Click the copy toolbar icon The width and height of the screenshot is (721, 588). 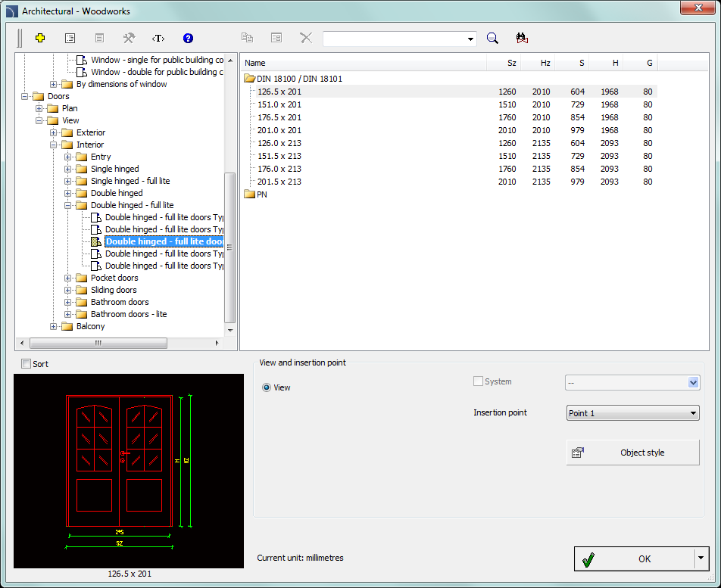coord(247,38)
